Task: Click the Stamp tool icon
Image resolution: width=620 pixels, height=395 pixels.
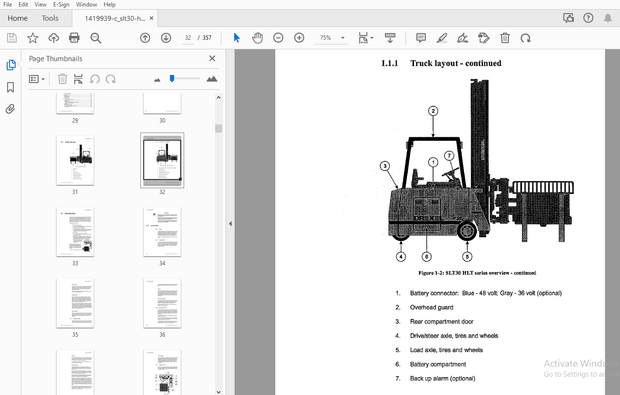Action: (484, 38)
